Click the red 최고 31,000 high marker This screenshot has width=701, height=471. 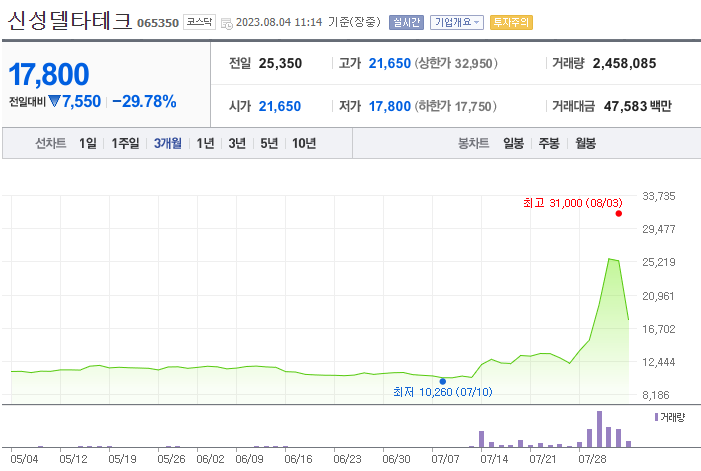619,214
